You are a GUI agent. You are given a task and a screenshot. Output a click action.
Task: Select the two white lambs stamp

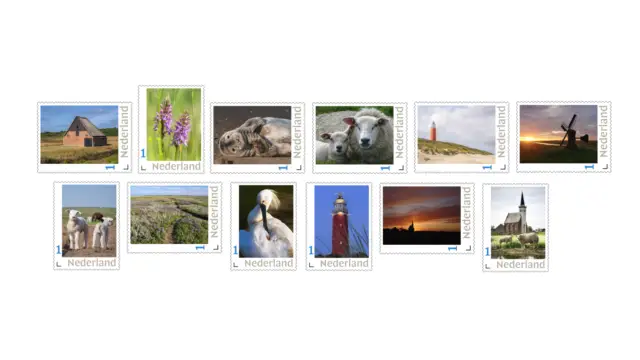(x=87, y=226)
